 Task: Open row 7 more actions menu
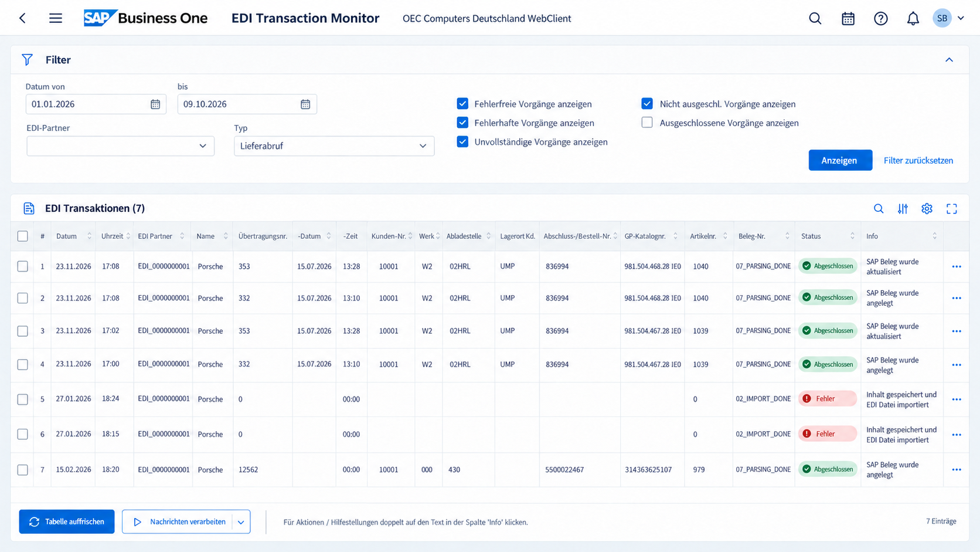957,469
